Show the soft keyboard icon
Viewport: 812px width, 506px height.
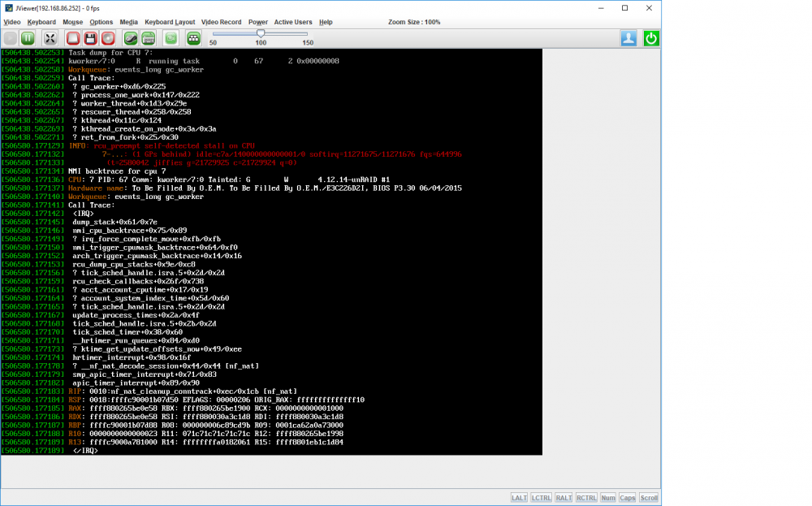point(148,38)
